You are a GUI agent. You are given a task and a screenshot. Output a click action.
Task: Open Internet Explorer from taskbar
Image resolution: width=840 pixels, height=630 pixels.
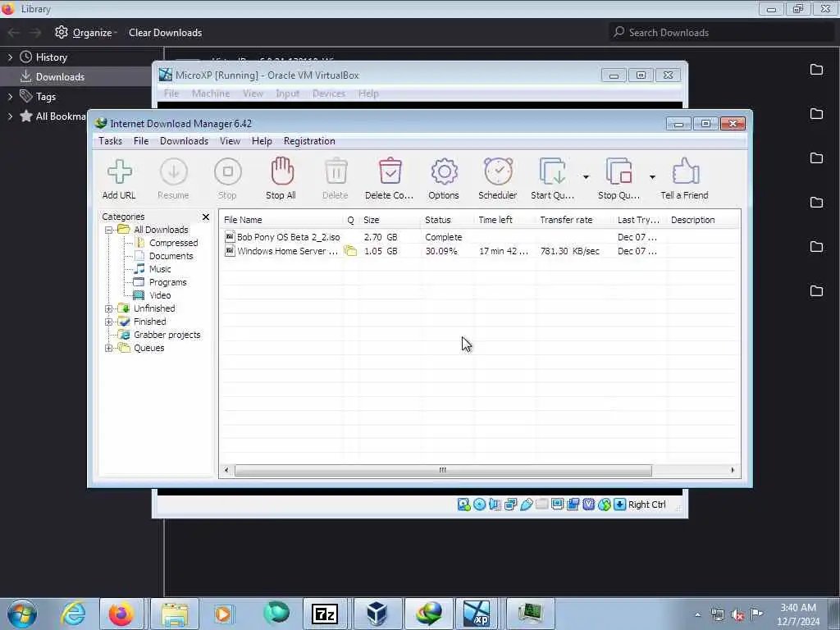[73, 614]
